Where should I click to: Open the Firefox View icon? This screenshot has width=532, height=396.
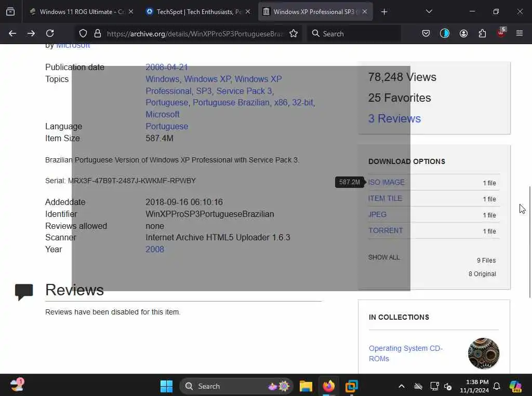pos(10,12)
